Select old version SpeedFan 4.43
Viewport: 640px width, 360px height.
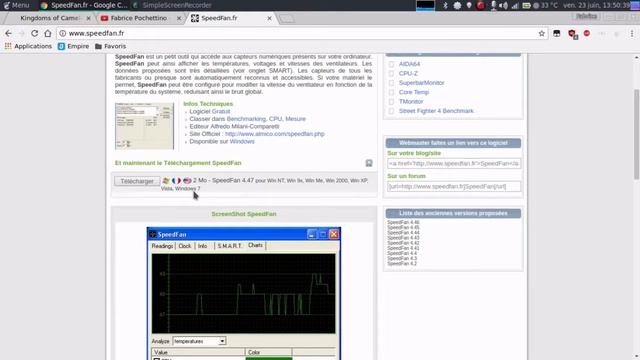click(x=403, y=238)
